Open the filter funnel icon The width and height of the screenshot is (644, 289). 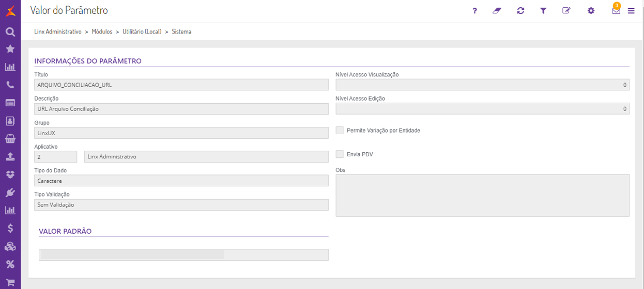[x=543, y=11]
